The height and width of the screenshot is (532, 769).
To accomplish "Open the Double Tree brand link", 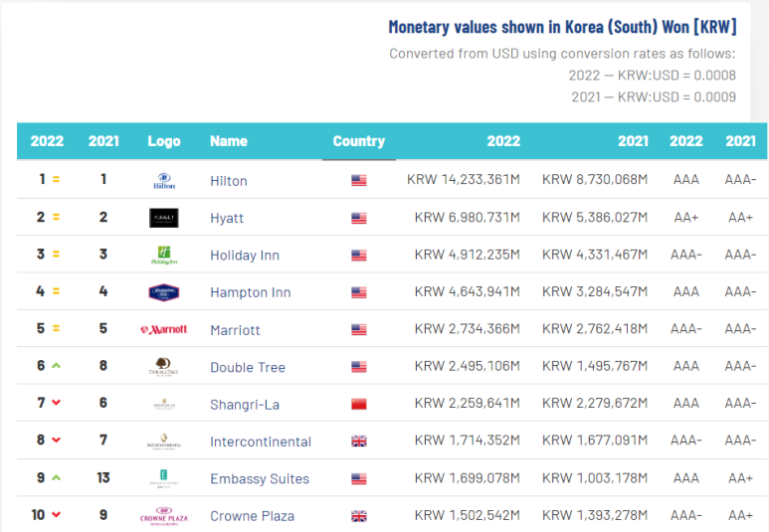I will click(x=248, y=367).
